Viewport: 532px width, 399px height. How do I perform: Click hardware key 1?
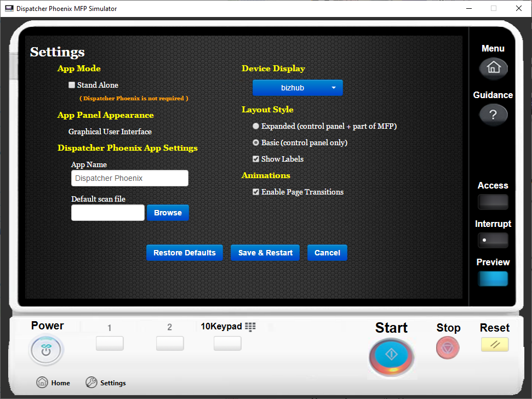(110, 343)
